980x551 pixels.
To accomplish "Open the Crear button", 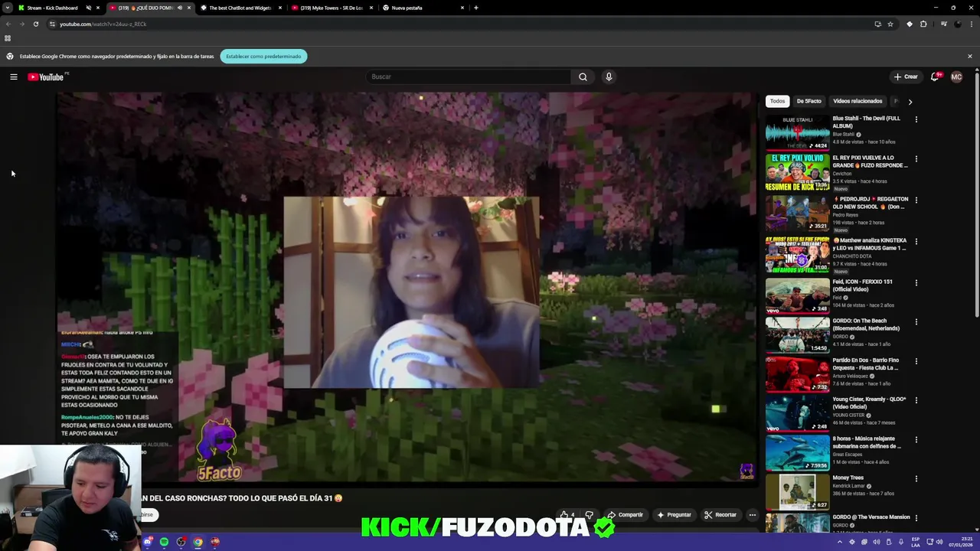I will pos(906,77).
